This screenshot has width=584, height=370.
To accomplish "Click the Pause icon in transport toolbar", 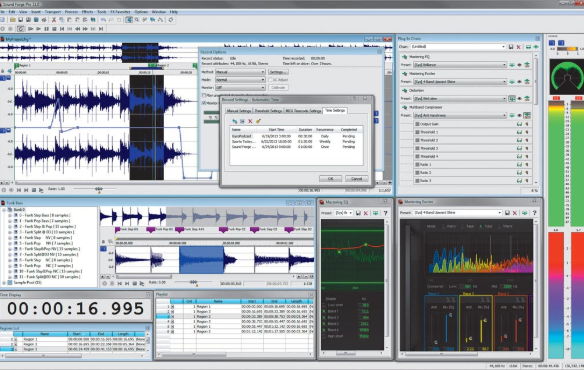I will point(47,29).
